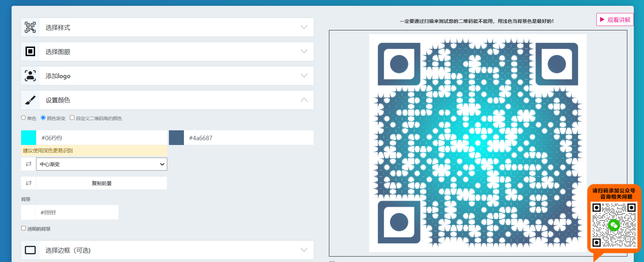Screen dimensions: 644x262
Task: Open the 添加logo panel header
Action: (x=167, y=76)
